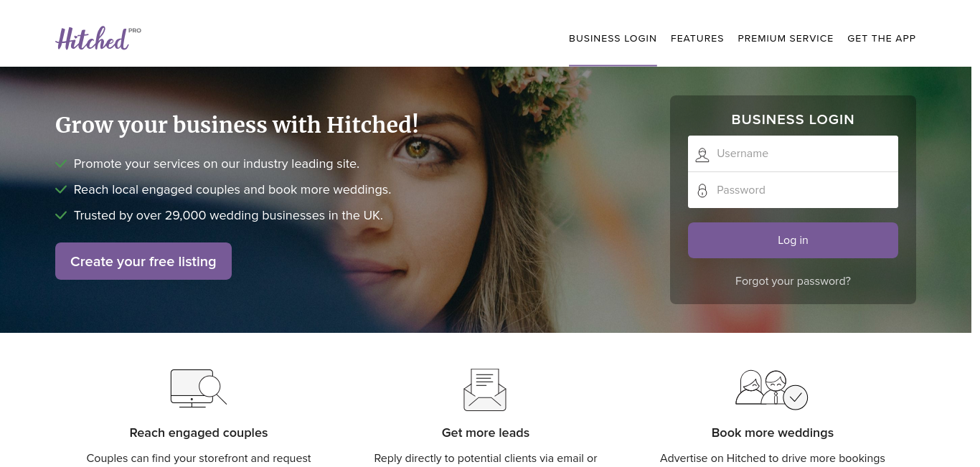
Task: Click Create your free listing button
Action: point(143,261)
